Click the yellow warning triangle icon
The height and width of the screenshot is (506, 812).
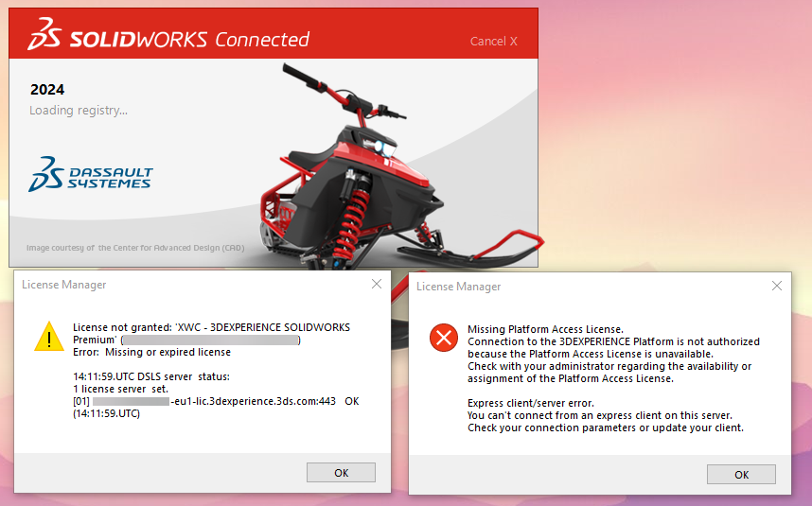pos(49,337)
